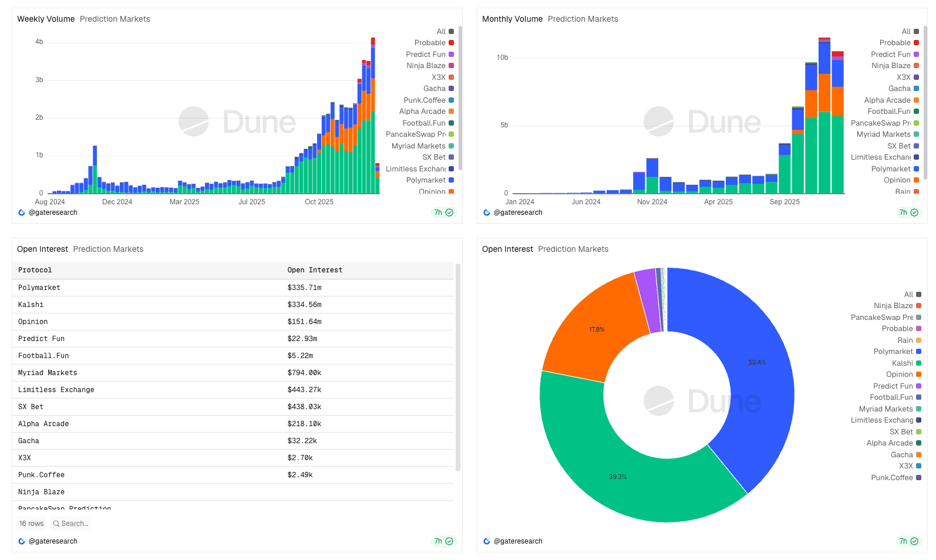Click the @gateresearch avatar icon under Monthly Volume
This screenshot has width=936, height=560.
tap(487, 212)
